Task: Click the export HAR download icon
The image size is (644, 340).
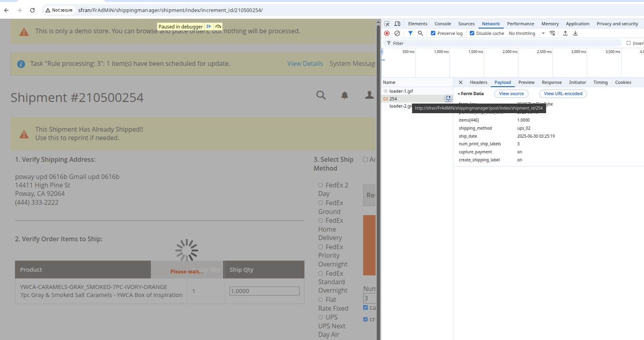Action: [x=575, y=33]
